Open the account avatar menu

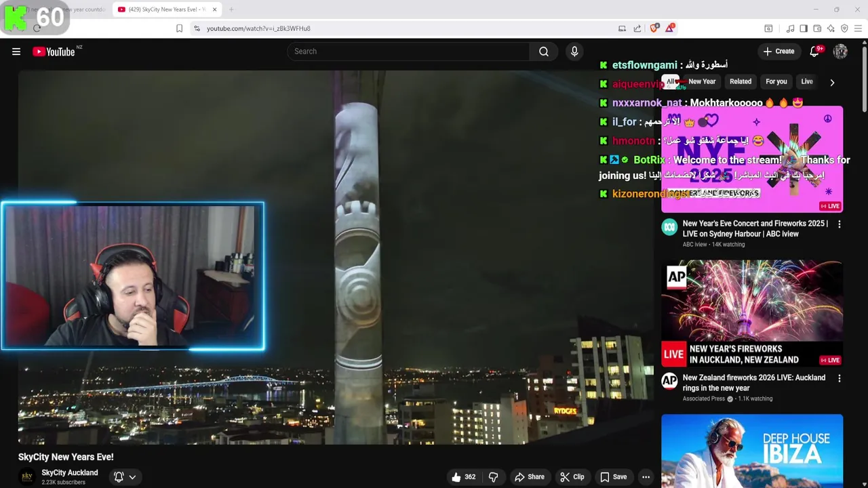point(840,52)
